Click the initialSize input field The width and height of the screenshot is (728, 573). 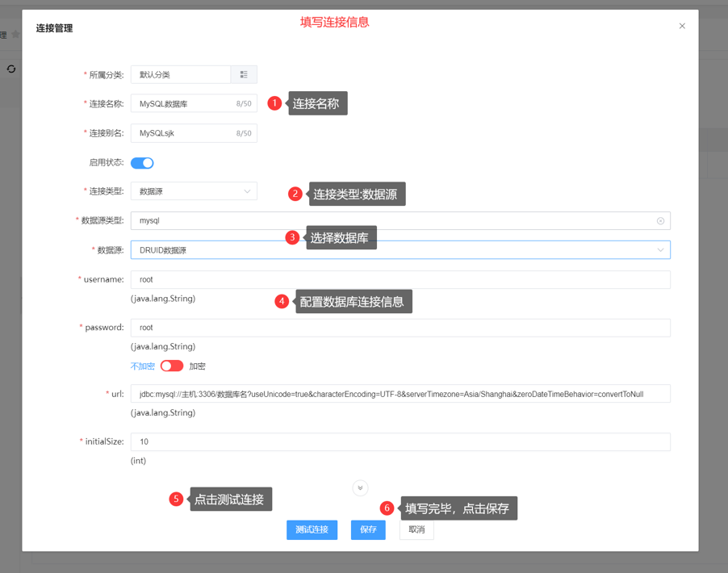click(400, 442)
